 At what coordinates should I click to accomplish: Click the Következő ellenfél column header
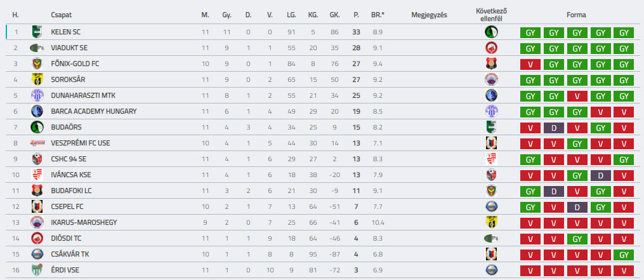[491, 14]
